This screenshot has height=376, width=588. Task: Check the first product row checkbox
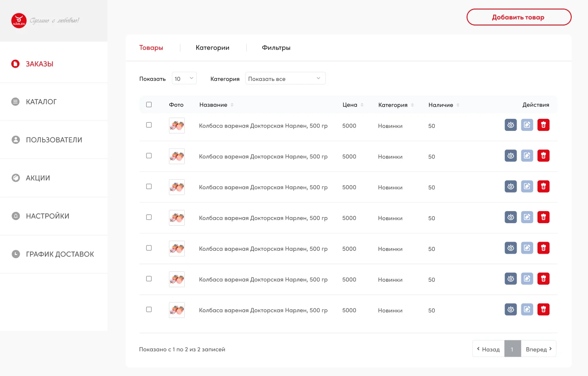149,125
